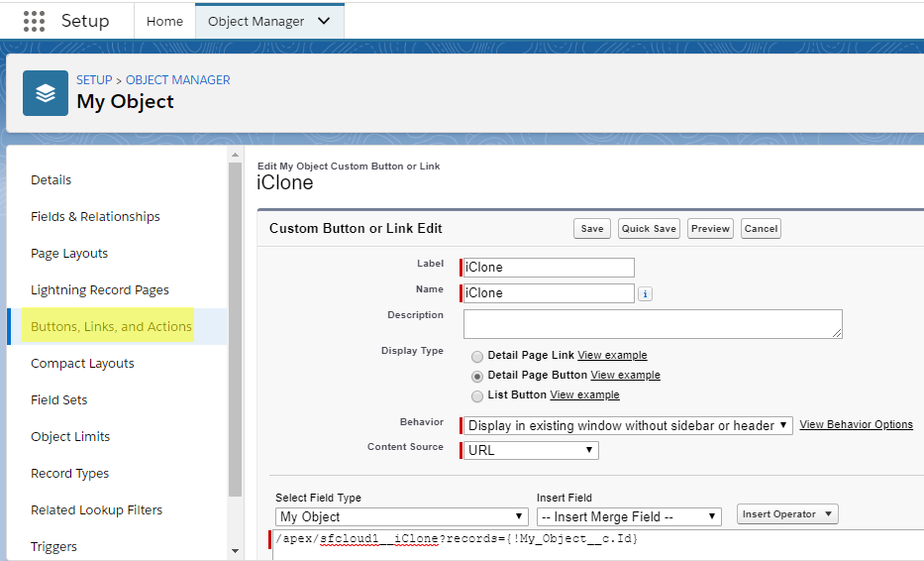Open Select Field Type dropdown
Screen dimensions: 924x561
[x=401, y=516]
